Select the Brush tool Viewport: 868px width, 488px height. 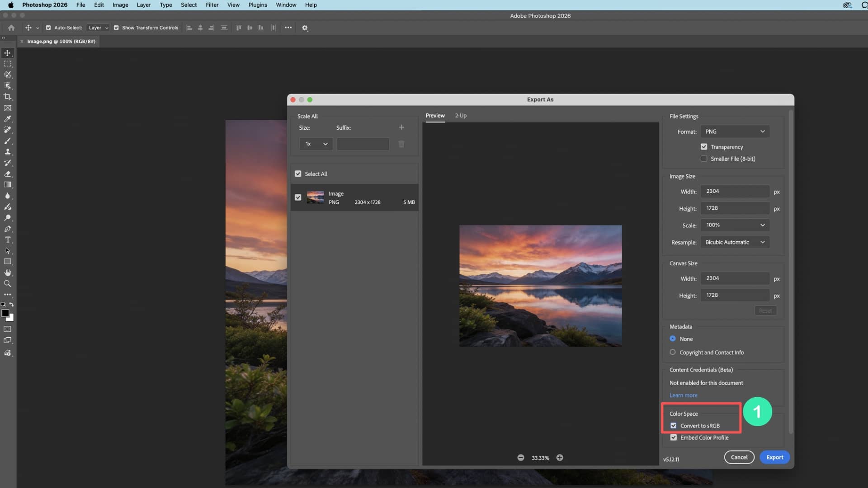[8, 141]
